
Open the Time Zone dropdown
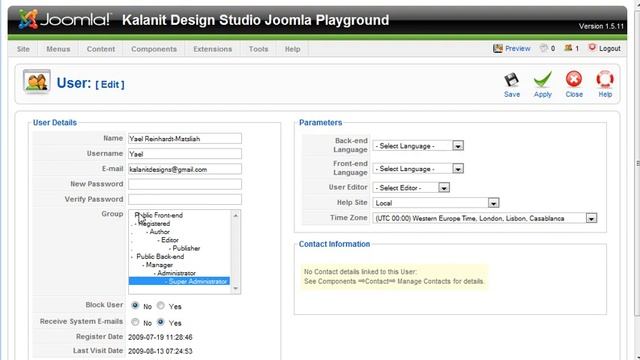click(x=485, y=218)
